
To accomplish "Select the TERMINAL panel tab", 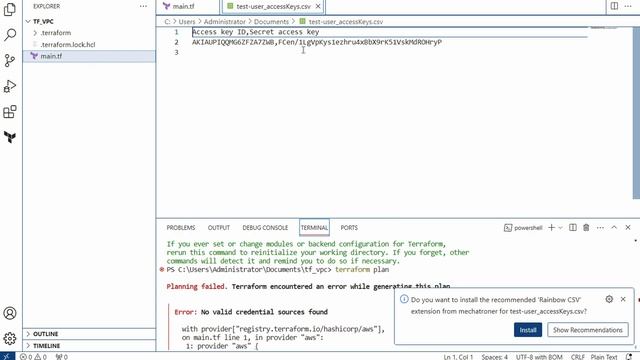I will pyautogui.click(x=314, y=228).
